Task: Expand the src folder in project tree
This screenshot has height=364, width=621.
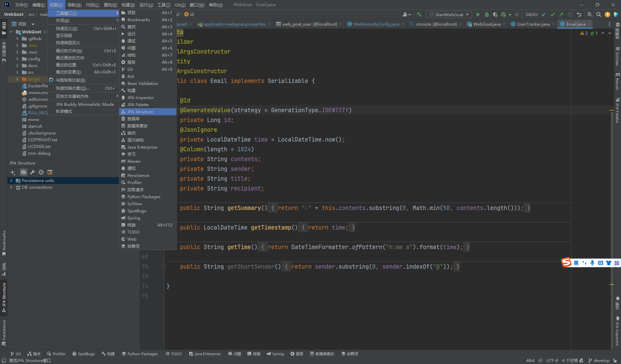Action: click(x=17, y=72)
